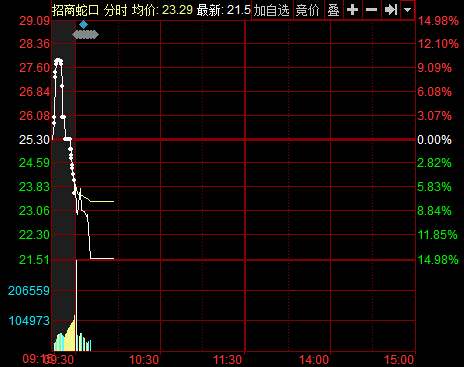Click the 25.30 reference price label
The image size is (464, 367).
coord(34,139)
